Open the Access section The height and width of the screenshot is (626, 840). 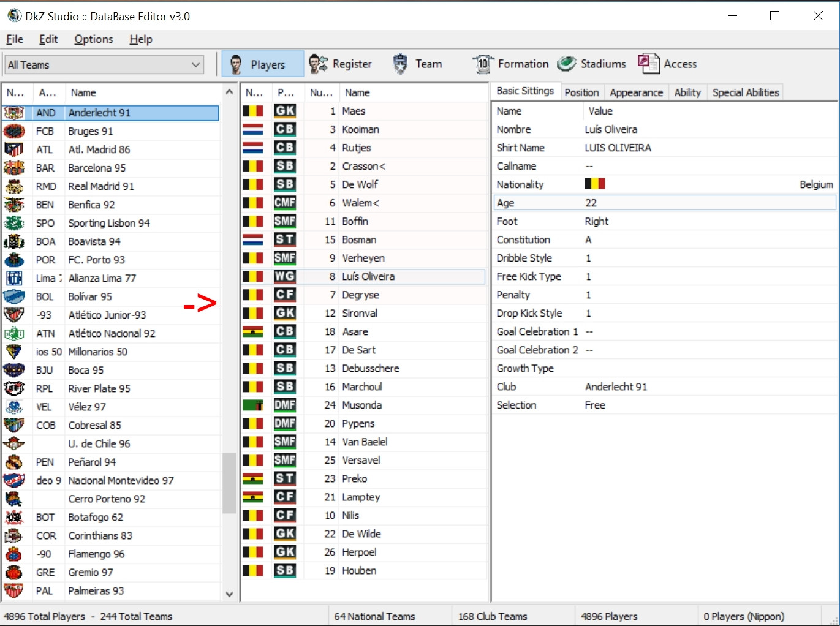coord(667,64)
